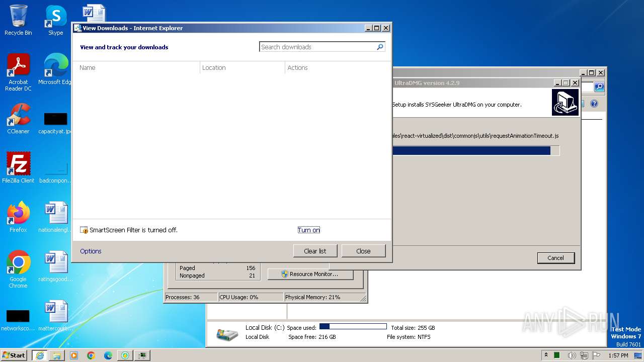Open download Options link
The width and height of the screenshot is (644, 362).
click(x=91, y=251)
